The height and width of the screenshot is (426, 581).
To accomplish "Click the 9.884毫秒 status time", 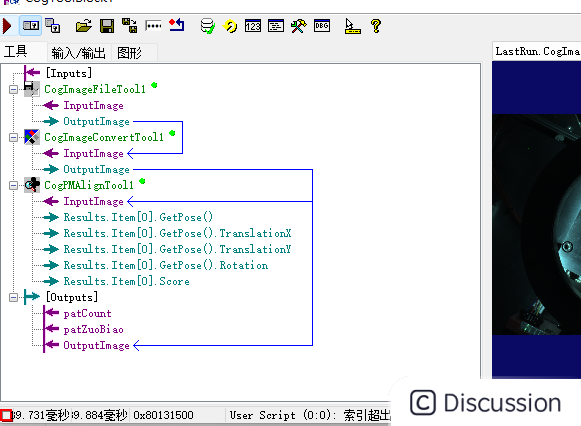I will [100, 415].
